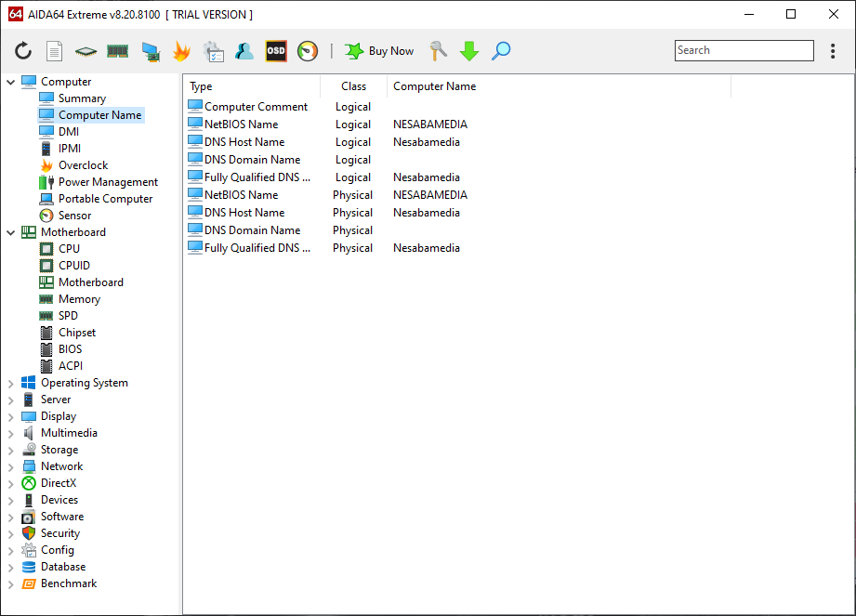Image resolution: width=856 pixels, height=616 pixels.
Task: Click the Buy Now button
Action: pyautogui.click(x=380, y=51)
